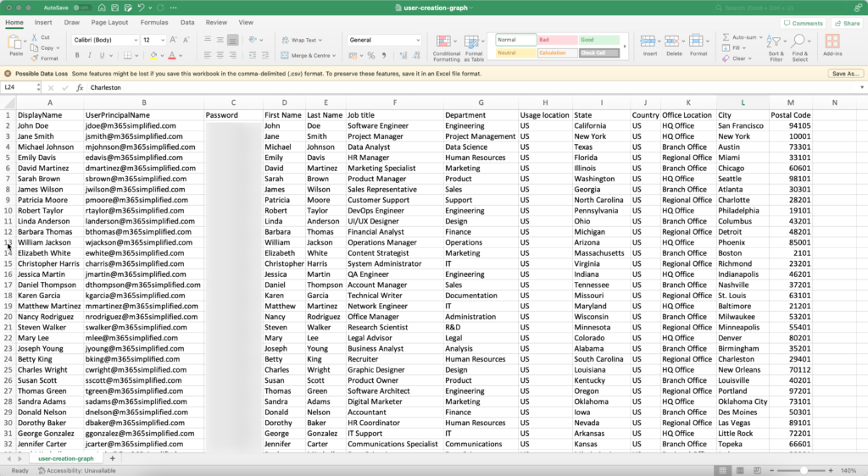Viewport: 868px width, 476px height.
Task: Click the Centre horizontal alignment icon
Action: pos(220,55)
